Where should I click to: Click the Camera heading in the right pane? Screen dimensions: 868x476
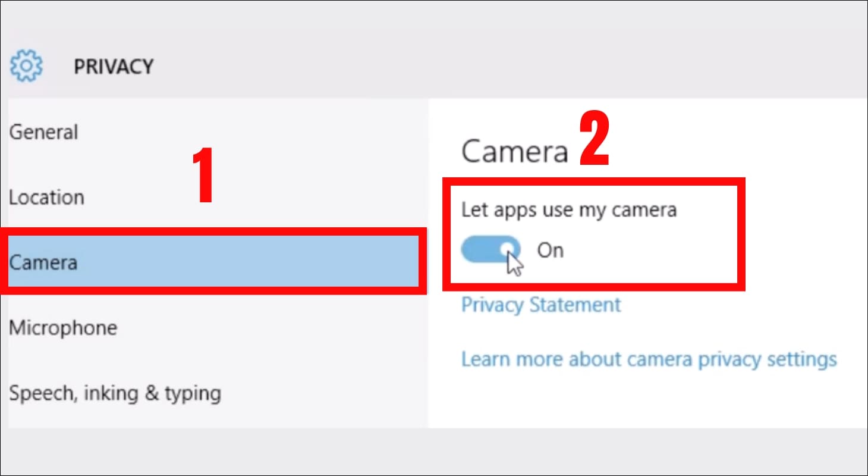514,152
